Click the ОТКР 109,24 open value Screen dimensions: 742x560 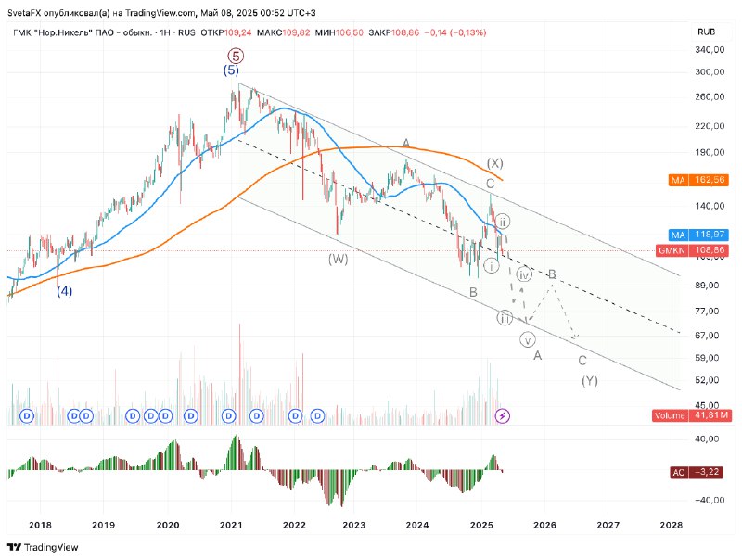(x=226, y=32)
